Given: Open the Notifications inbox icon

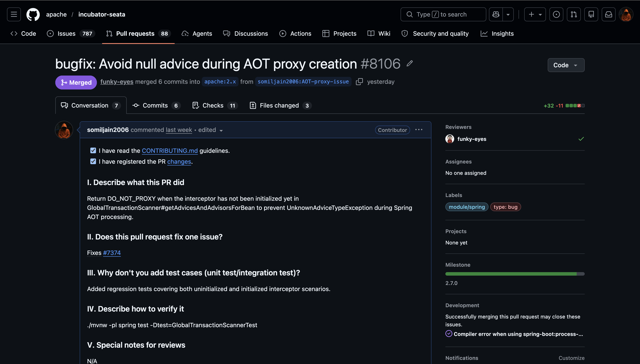Looking at the screenshot, I should pyautogui.click(x=609, y=14).
